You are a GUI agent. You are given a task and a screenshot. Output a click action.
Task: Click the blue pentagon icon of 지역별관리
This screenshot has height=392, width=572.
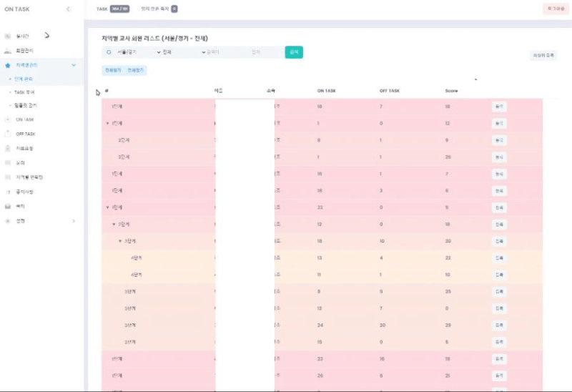[8, 65]
